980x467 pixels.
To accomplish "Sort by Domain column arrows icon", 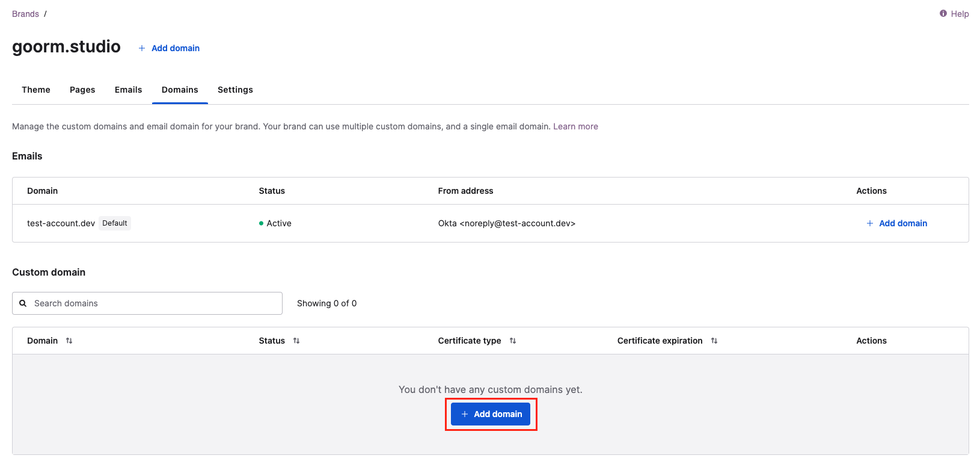I will click(x=69, y=341).
